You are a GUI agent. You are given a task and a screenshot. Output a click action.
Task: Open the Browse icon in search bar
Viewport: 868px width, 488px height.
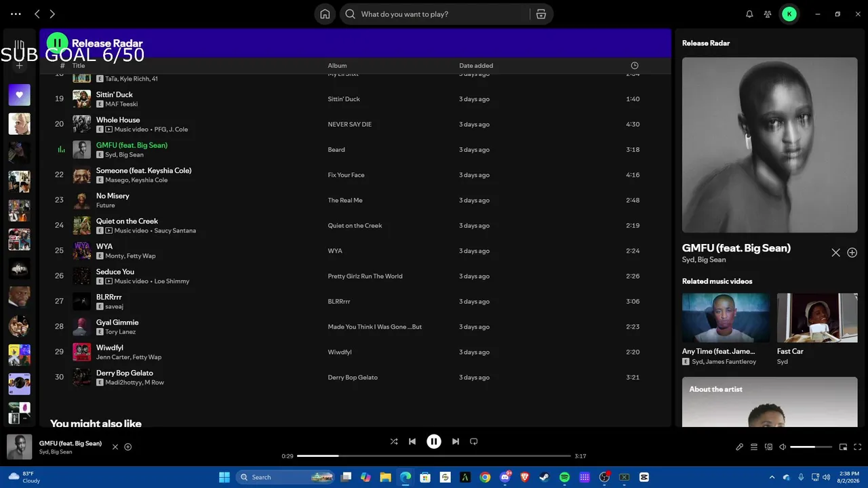click(x=541, y=14)
